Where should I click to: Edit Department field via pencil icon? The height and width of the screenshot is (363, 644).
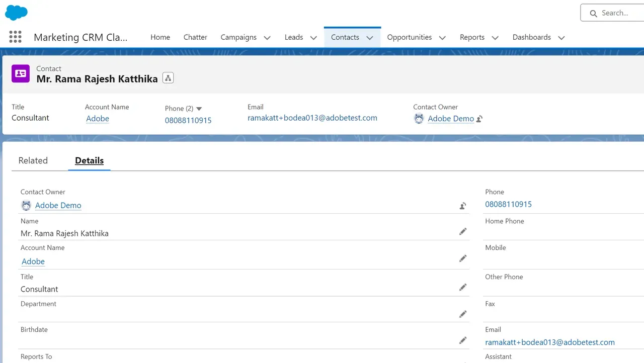coord(463,314)
